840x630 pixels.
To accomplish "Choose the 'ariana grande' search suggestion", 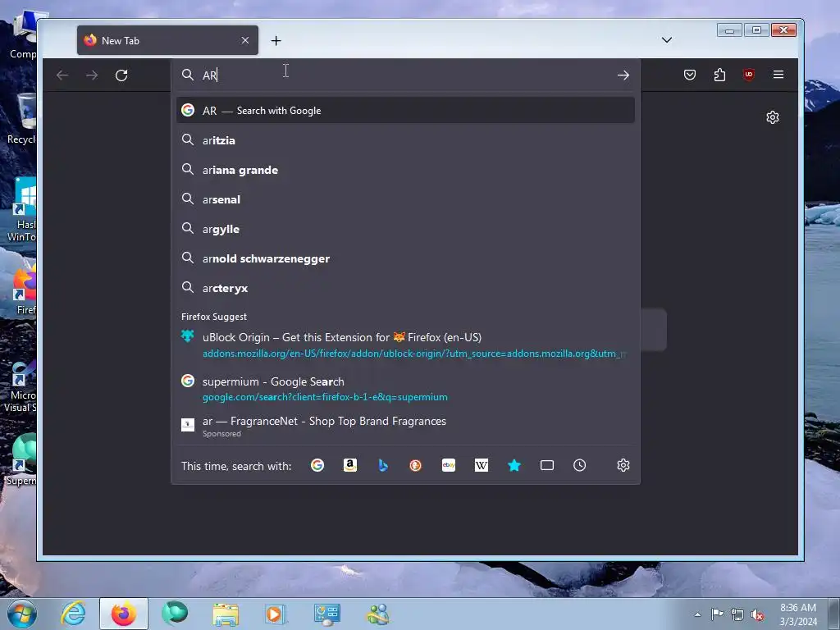I will coord(405,170).
